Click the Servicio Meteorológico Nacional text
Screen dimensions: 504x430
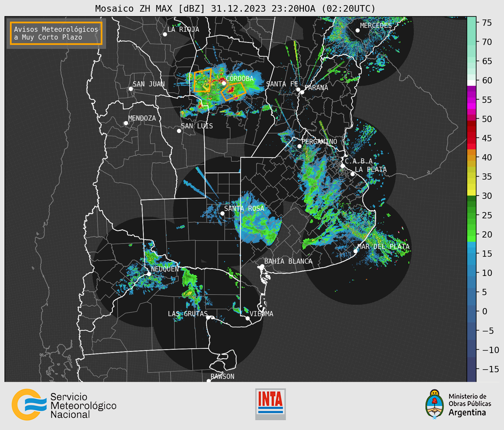click(83, 406)
